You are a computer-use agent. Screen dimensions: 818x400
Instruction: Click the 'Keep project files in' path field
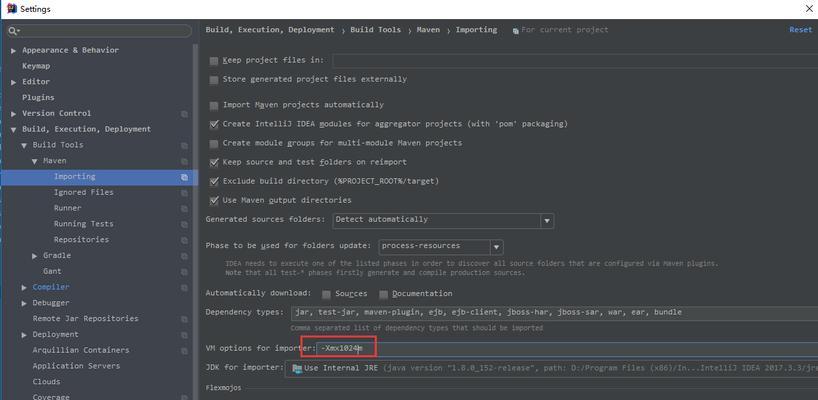point(575,61)
